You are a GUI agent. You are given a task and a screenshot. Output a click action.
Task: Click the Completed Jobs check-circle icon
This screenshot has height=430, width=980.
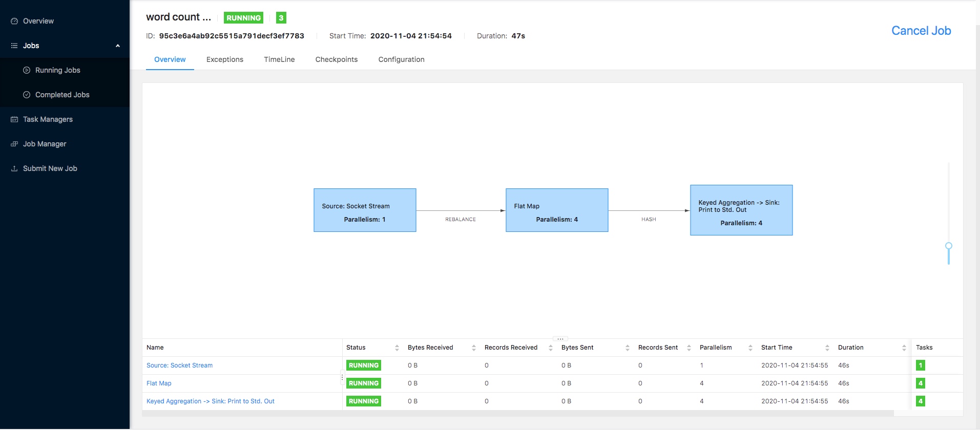tap(27, 95)
